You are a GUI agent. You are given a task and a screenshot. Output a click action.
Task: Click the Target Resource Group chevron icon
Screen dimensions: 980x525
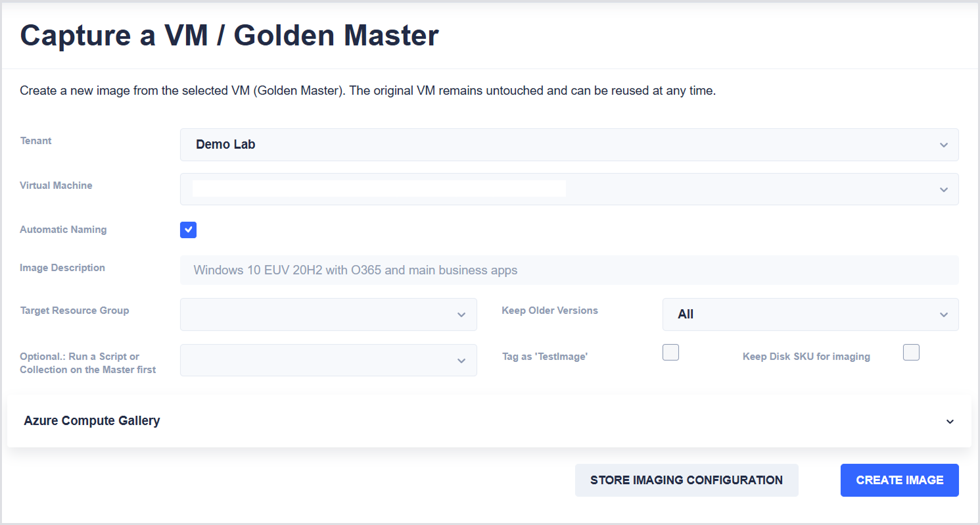(461, 314)
